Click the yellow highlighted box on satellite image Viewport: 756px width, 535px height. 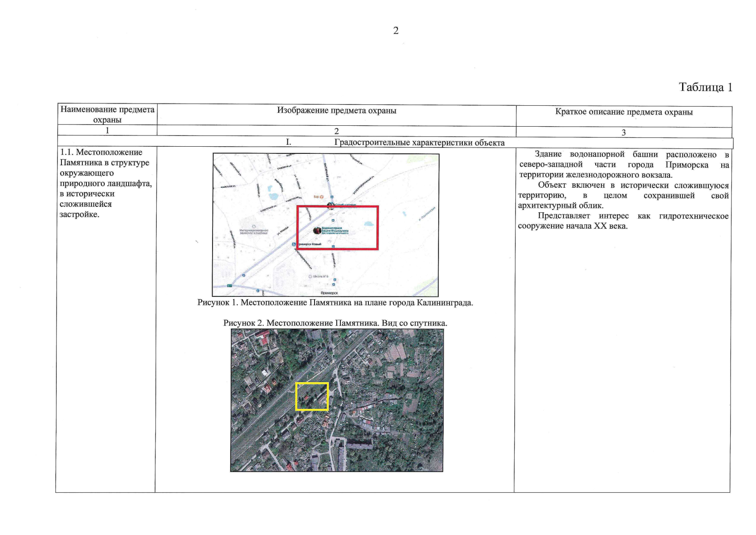click(x=312, y=396)
